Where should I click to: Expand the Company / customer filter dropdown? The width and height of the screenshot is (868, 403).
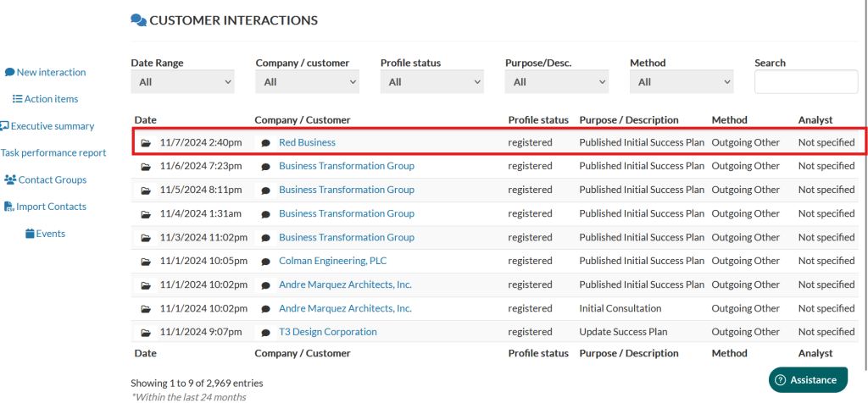[307, 82]
